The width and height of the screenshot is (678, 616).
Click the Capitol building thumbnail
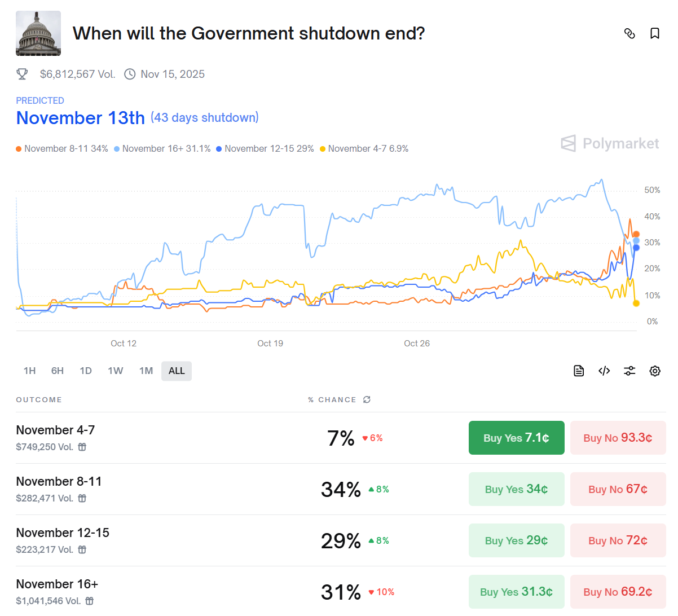point(38,33)
